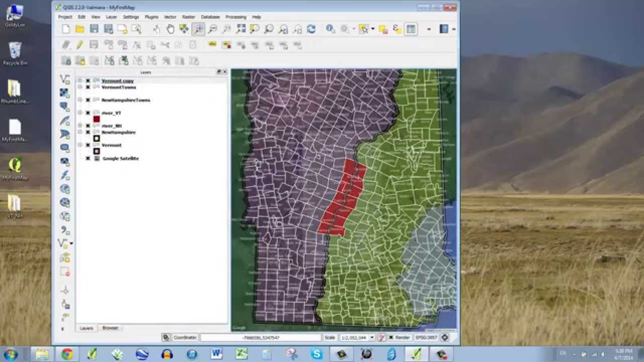Click the Add Raster Layer icon
The width and height of the screenshot is (644, 362).
click(x=64, y=93)
